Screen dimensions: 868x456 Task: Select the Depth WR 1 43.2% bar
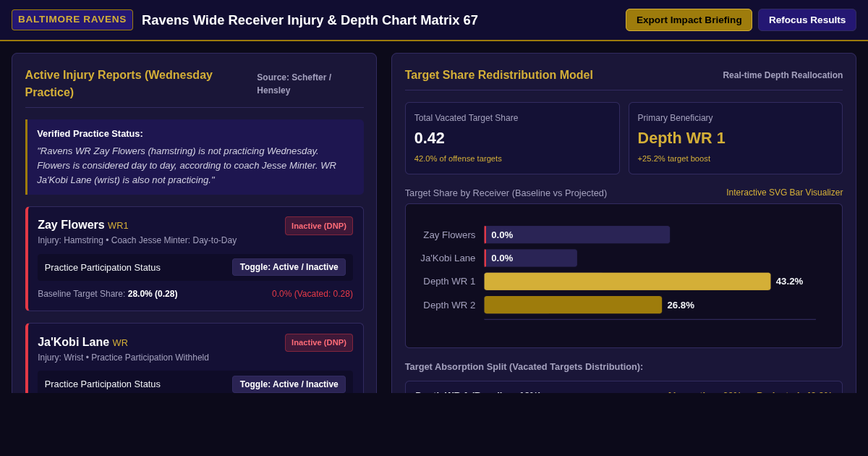click(x=627, y=282)
